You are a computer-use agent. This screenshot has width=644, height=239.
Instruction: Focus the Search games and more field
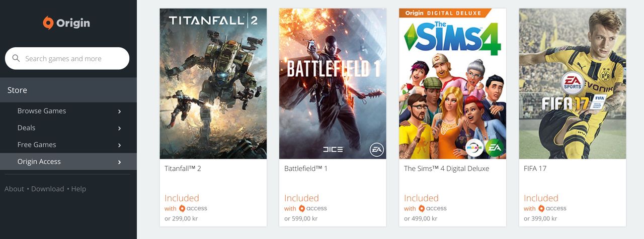(67, 58)
